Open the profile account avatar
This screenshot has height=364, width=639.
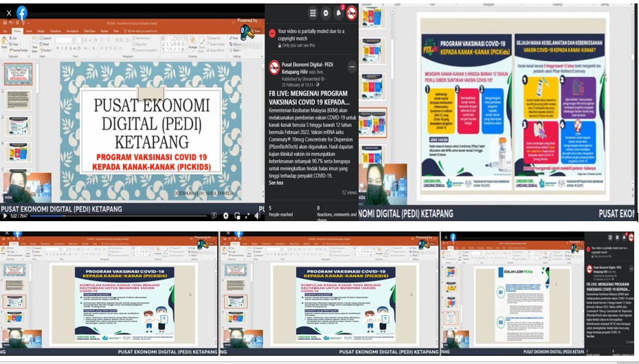[352, 13]
